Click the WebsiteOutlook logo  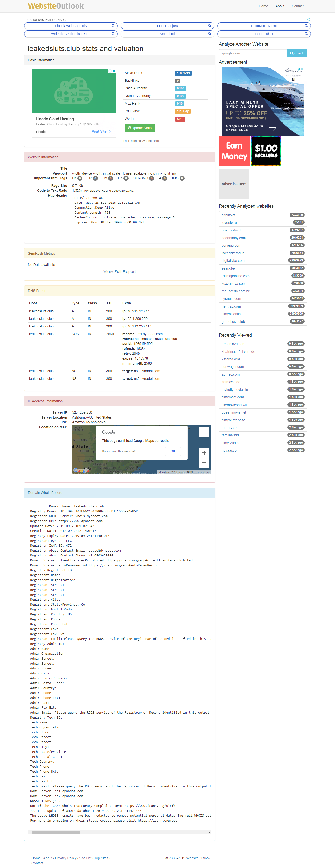[56, 6]
